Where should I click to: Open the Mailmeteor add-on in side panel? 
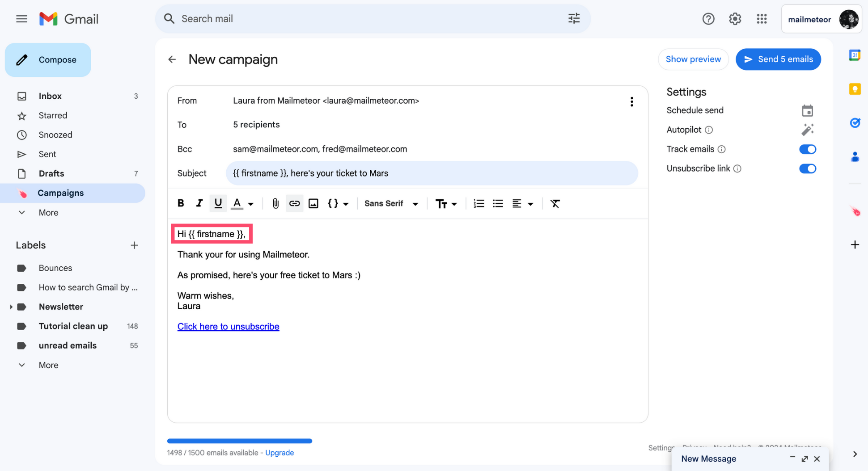[855, 211]
